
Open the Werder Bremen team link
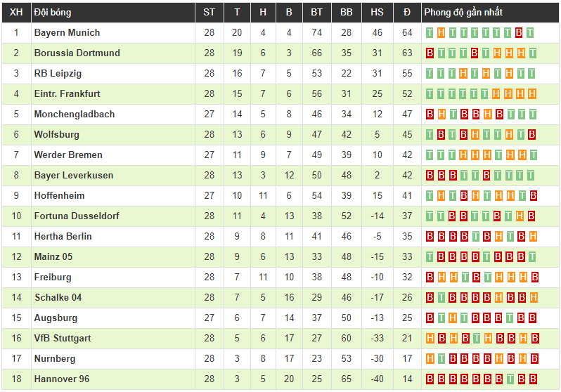(x=68, y=155)
